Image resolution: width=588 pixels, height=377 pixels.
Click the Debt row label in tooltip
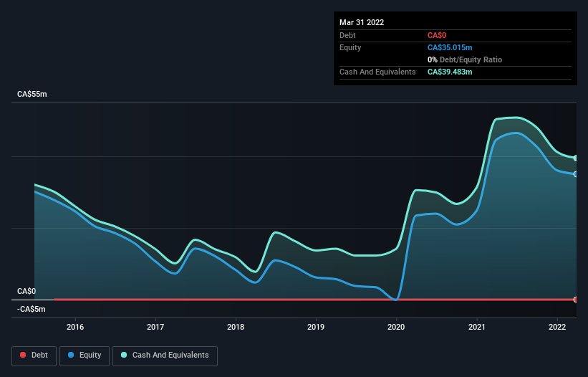pyautogui.click(x=347, y=35)
